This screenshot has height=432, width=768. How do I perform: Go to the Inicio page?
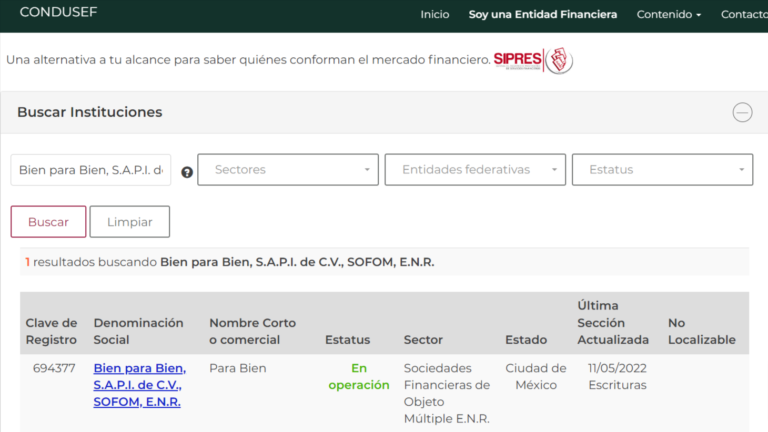435,15
